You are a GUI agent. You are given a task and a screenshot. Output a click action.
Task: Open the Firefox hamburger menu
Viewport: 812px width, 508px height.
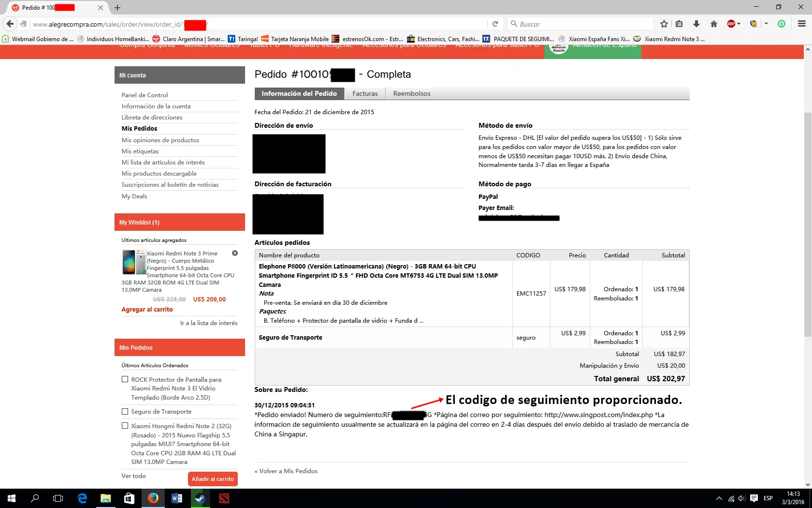[x=802, y=24]
